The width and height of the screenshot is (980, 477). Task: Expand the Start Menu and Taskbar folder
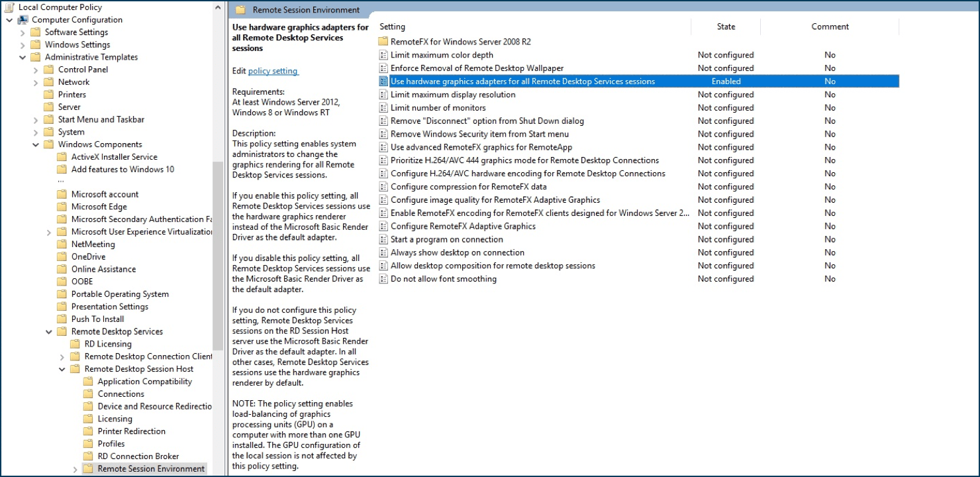36,120
